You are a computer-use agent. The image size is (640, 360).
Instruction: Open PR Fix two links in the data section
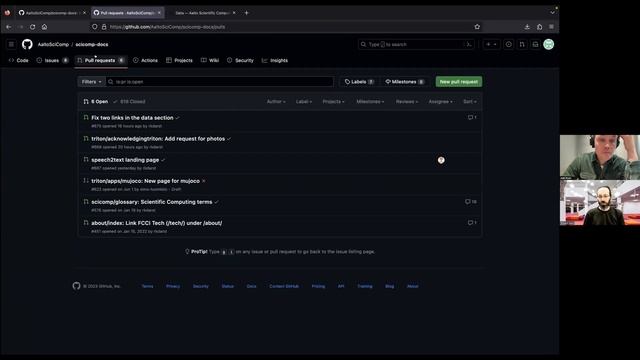(132, 118)
